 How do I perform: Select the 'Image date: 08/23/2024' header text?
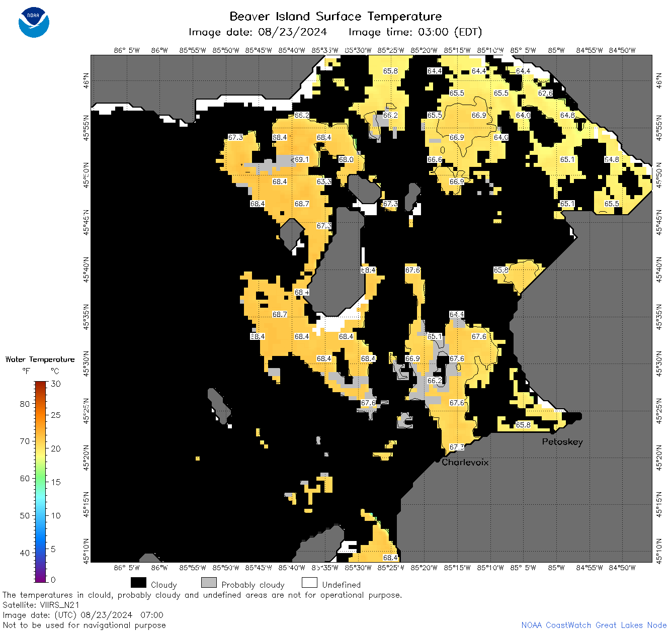258,32
